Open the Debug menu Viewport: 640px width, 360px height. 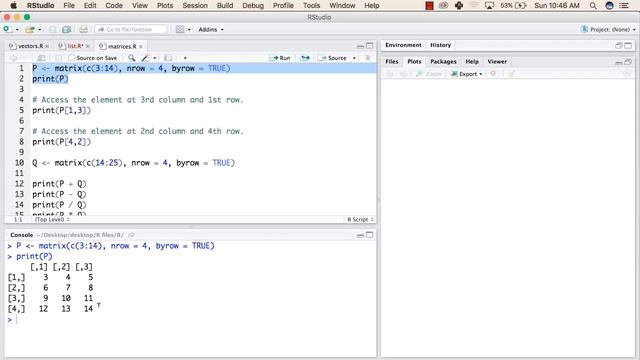(253, 6)
